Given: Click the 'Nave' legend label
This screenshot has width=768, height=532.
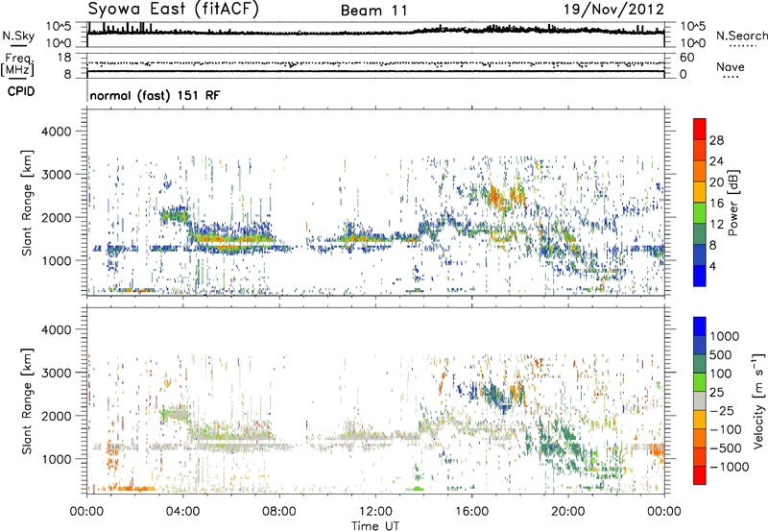Looking at the screenshot, I should pos(731,66).
